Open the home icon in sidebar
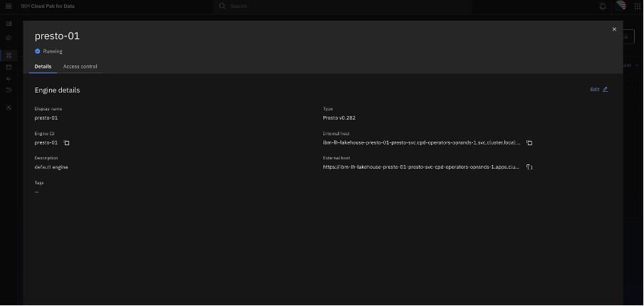The height and width of the screenshot is (306, 644). point(9,38)
